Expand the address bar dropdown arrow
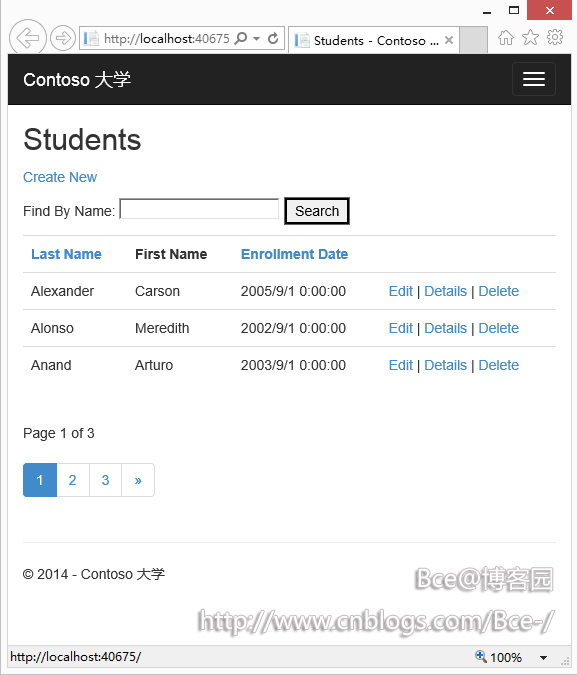Viewport: 577px width, 675px height. point(257,39)
